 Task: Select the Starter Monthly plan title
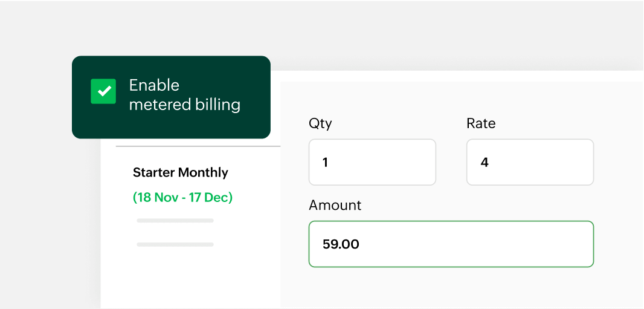[180, 172]
